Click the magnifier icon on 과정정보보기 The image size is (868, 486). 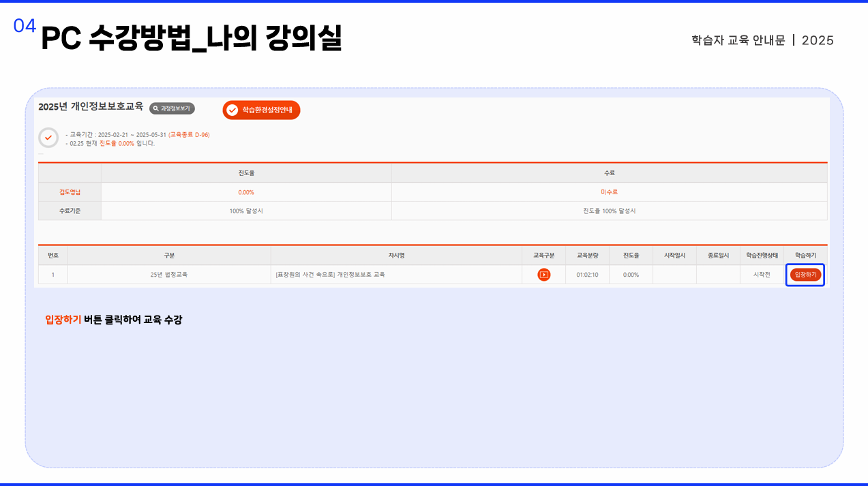155,108
